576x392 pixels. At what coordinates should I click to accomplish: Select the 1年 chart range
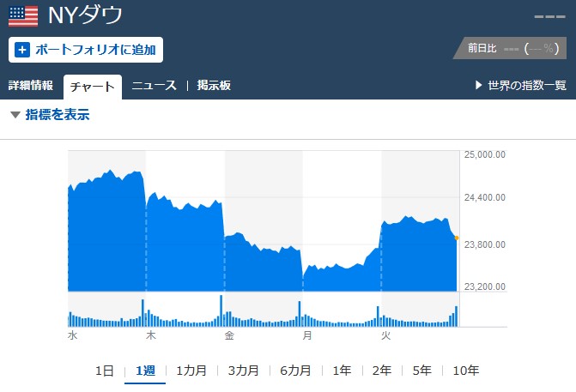pyautogui.click(x=342, y=371)
